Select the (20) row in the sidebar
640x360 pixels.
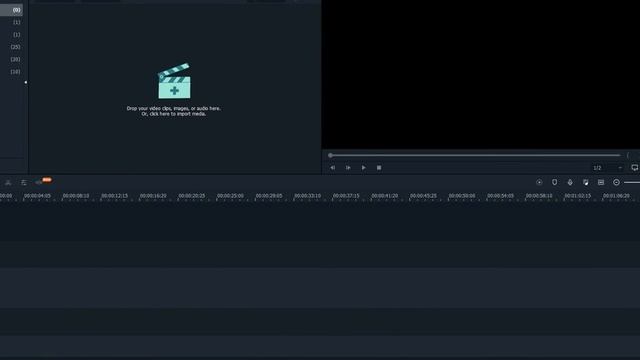pos(15,59)
